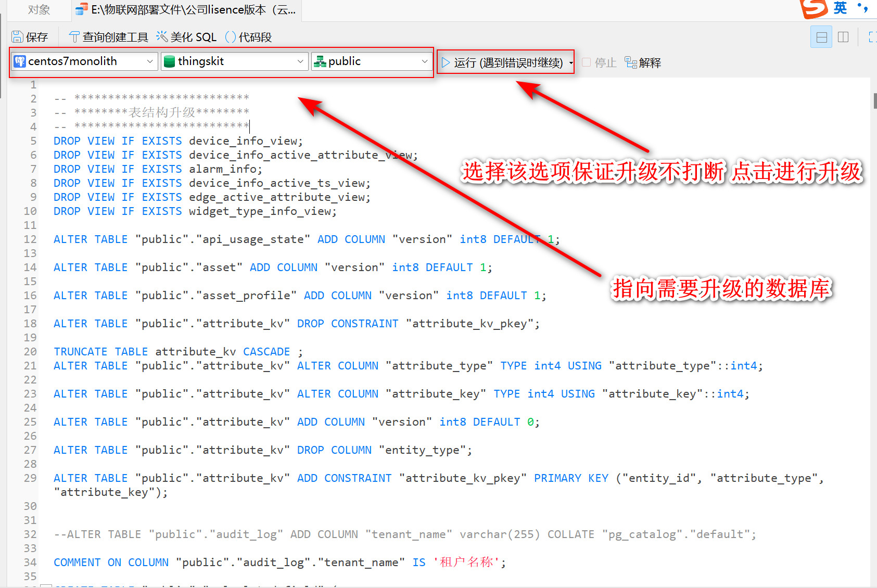Open the public schema dropdown
Image resolution: width=877 pixels, height=588 pixels.
(x=425, y=61)
